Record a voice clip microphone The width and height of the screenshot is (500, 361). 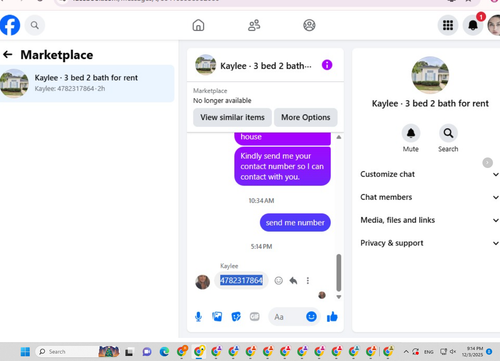[198, 317]
